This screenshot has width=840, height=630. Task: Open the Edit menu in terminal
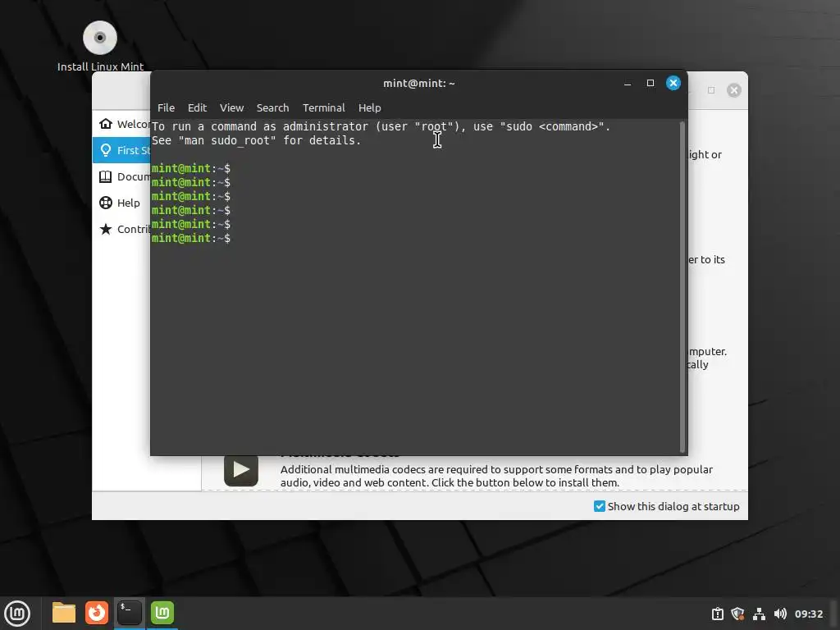(197, 107)
